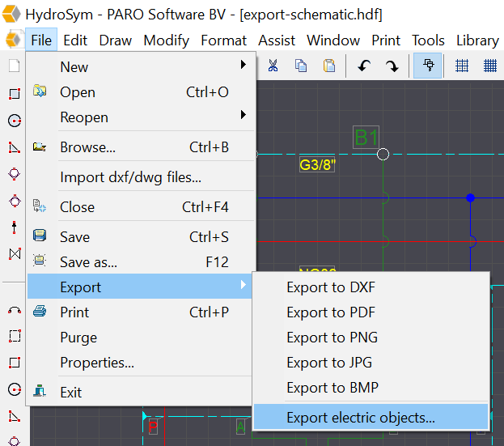Click the Print printer icon in menu
This screenshot has height=446, width=504.
(x=40, y=311)
